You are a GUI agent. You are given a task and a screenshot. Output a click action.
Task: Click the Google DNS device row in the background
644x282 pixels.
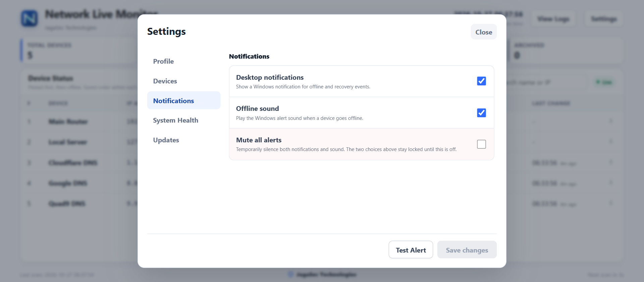(x=79, y=183)
